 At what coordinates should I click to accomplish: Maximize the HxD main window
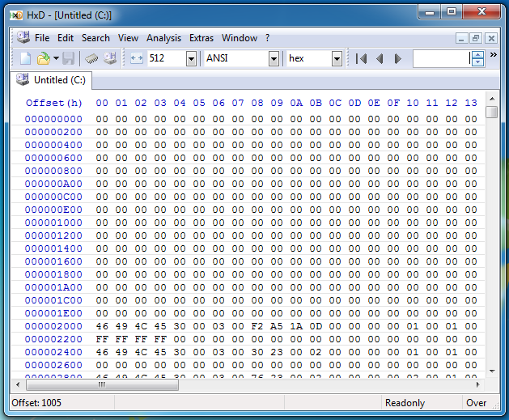point(452,12)
